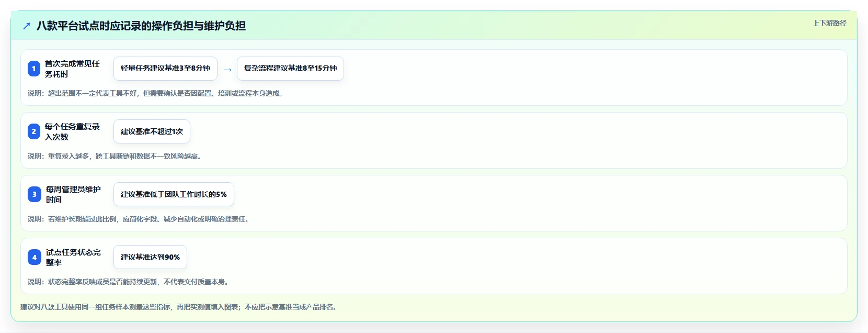Click the step 2 number badge

34,131
